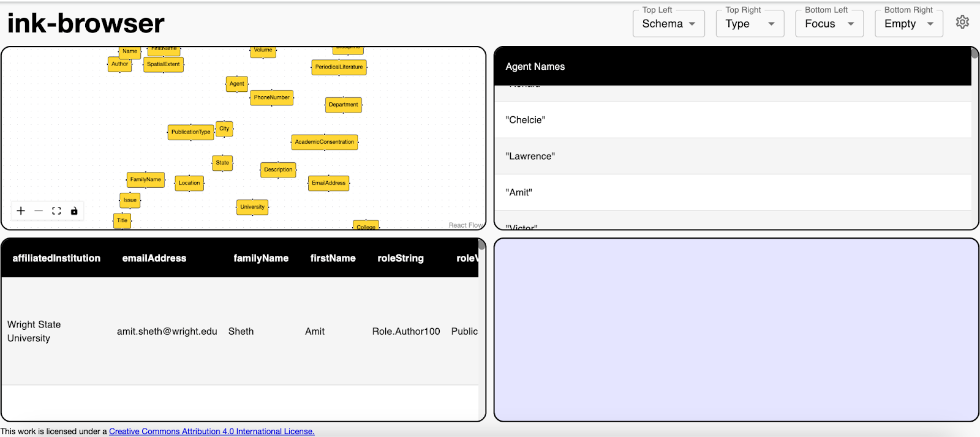The width and height of the screenshot is (980, 437).
Task: Click the Agent Names table header
Action: click(733, 66)
